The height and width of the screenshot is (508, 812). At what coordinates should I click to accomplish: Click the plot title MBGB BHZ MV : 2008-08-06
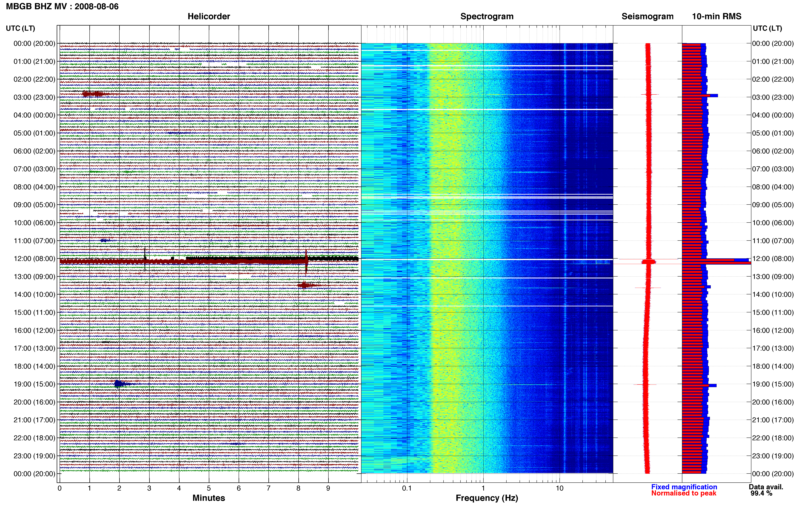pos(62,6)
